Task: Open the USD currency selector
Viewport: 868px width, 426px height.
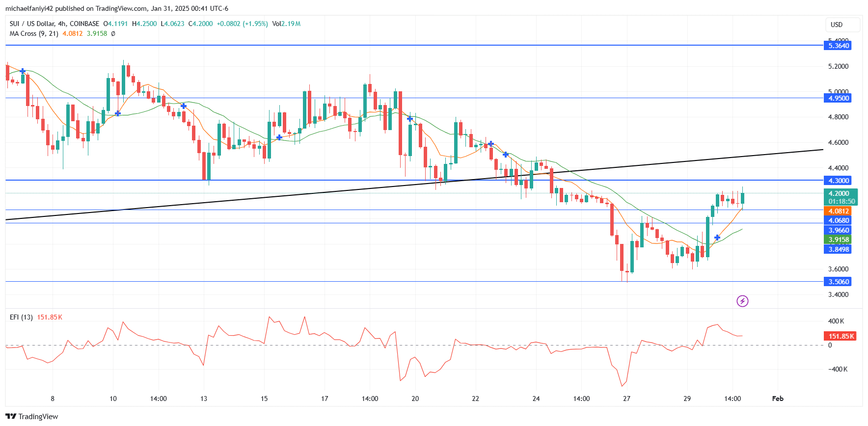Action: pyautogui.click(x=842, y=25)
